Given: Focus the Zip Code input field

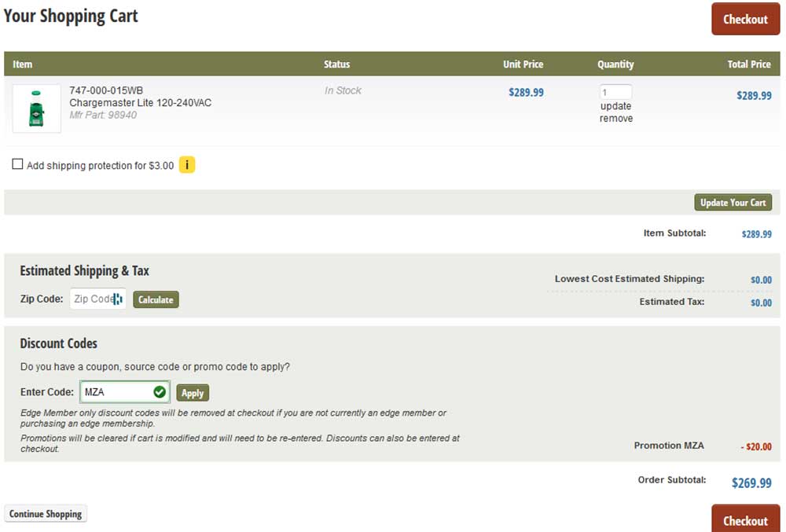Looking at the screenshot, I should [97, 299].
